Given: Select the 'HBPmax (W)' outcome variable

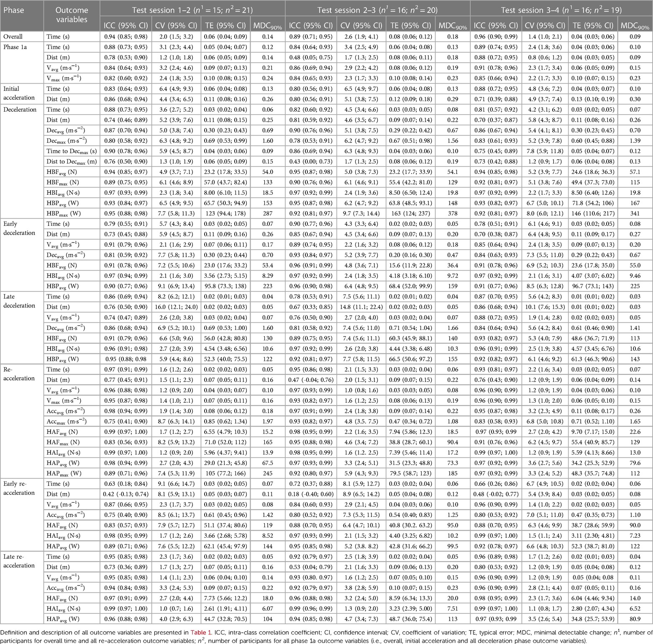Looking at the screenshot, I should 64,213.
